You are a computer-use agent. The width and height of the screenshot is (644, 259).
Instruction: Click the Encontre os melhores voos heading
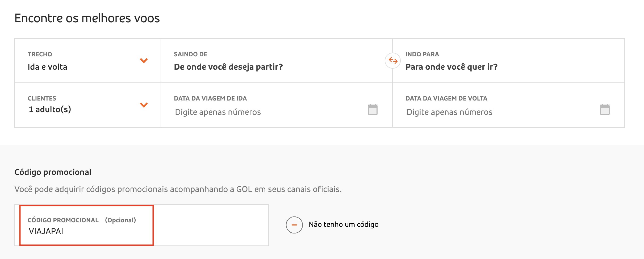(87, 18)
